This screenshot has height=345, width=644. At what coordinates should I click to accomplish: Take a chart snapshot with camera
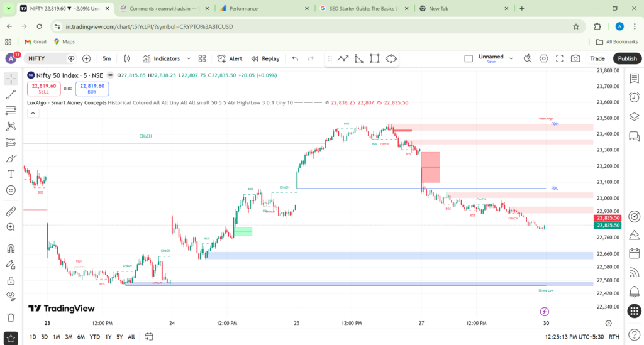click(575, 58)
